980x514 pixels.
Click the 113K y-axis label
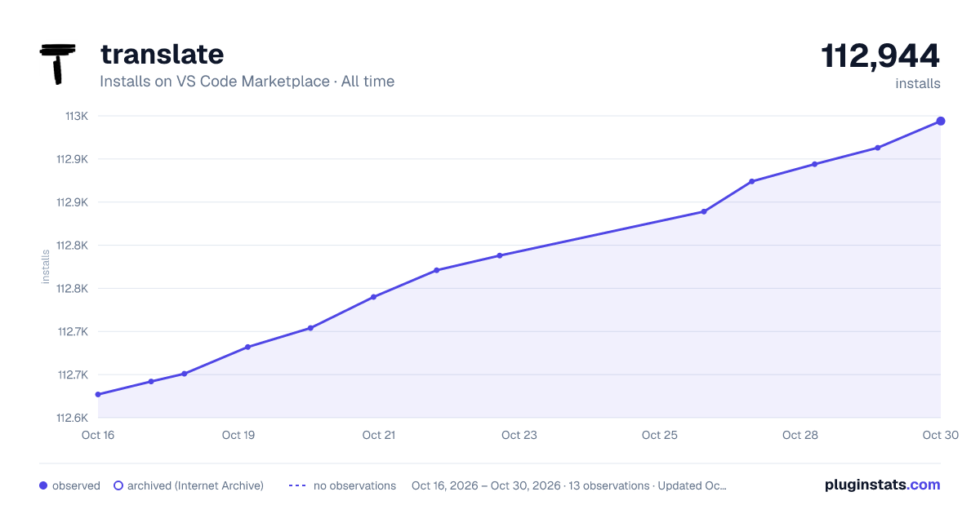(x=77, y=116)
